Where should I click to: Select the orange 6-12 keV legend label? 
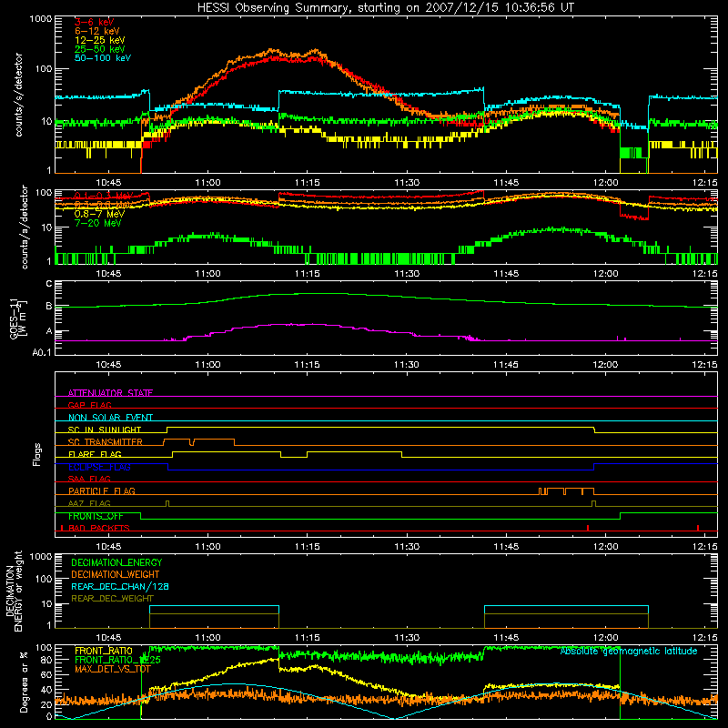97,31
